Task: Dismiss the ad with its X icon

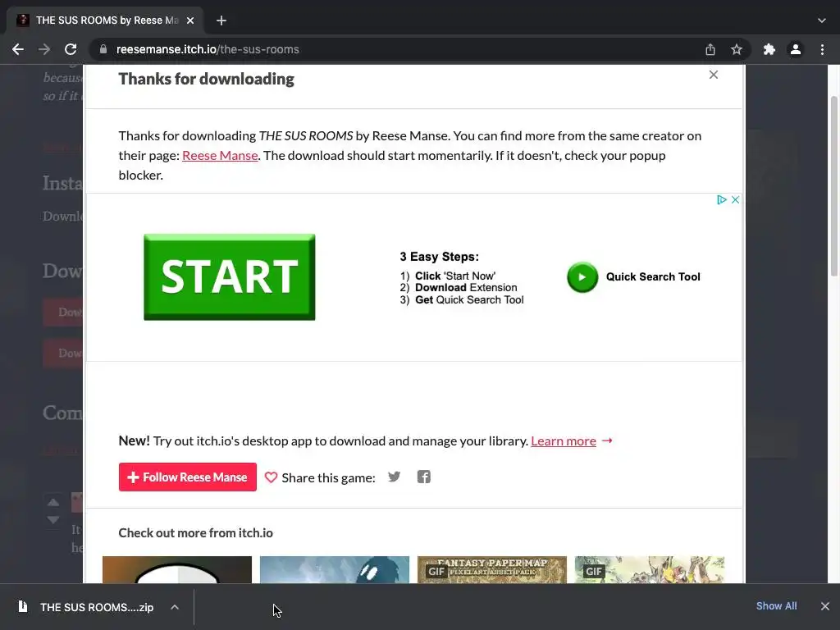Action: 735,200
